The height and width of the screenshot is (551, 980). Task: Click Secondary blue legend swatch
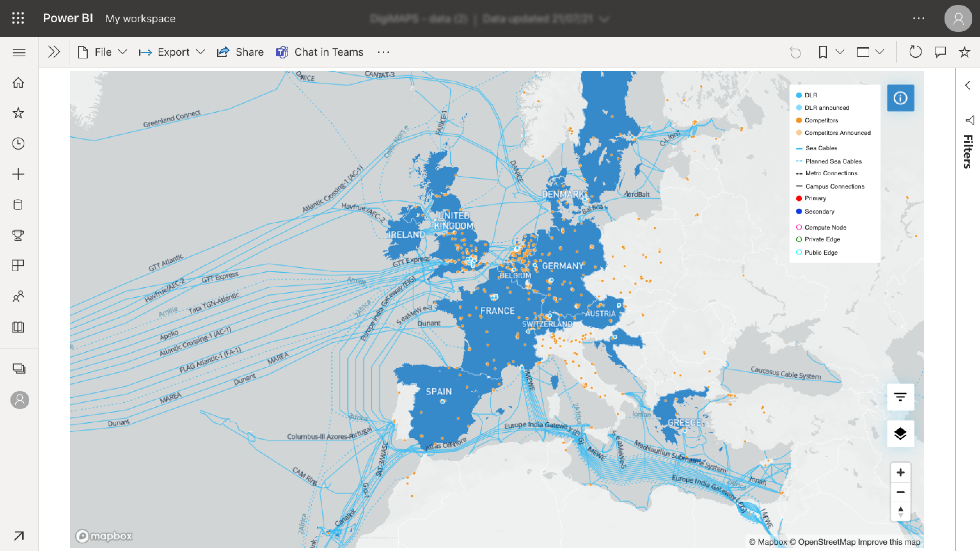[x=799, y=211]
